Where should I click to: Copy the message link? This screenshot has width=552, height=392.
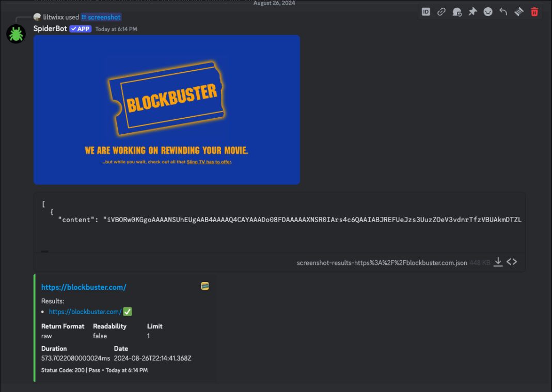tap(441, 11)
